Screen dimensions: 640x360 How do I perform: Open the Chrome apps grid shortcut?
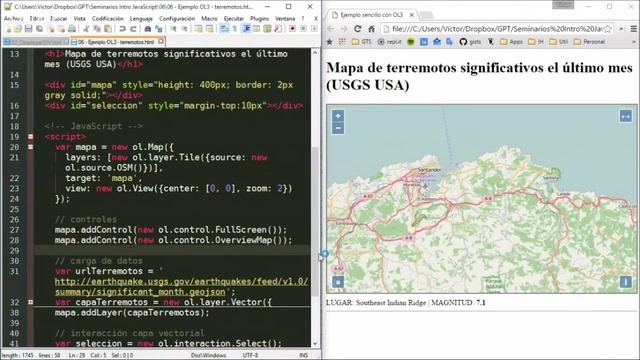click(342, 42)
